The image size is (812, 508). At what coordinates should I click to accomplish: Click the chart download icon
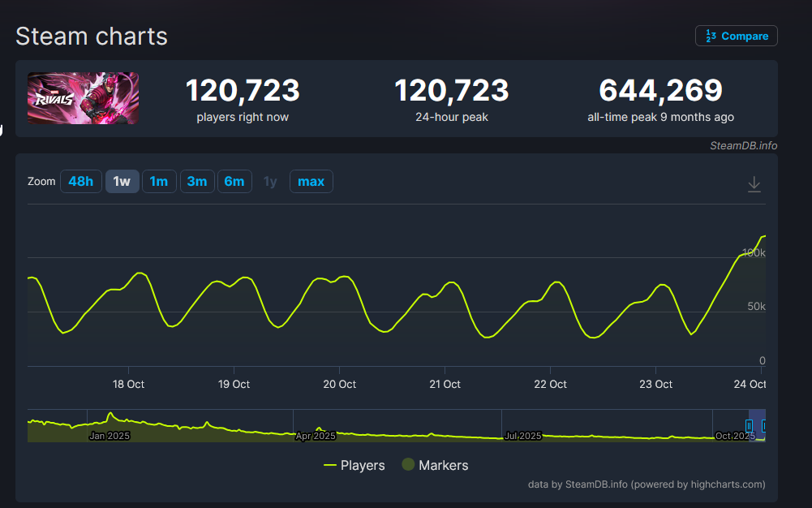click(x=754, y=184)
